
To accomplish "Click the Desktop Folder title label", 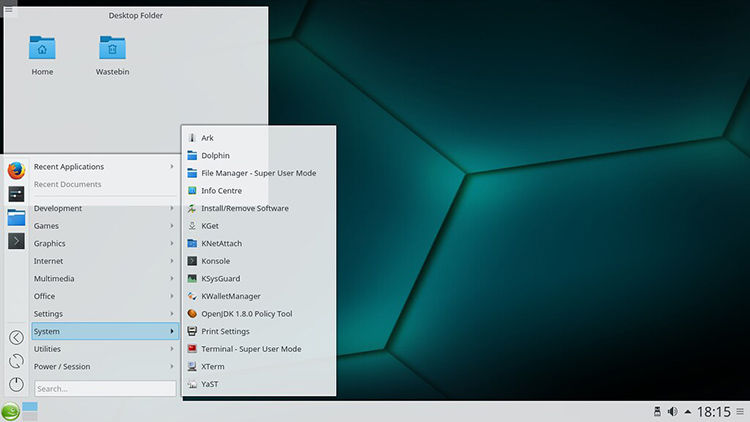I will [135, 15].
